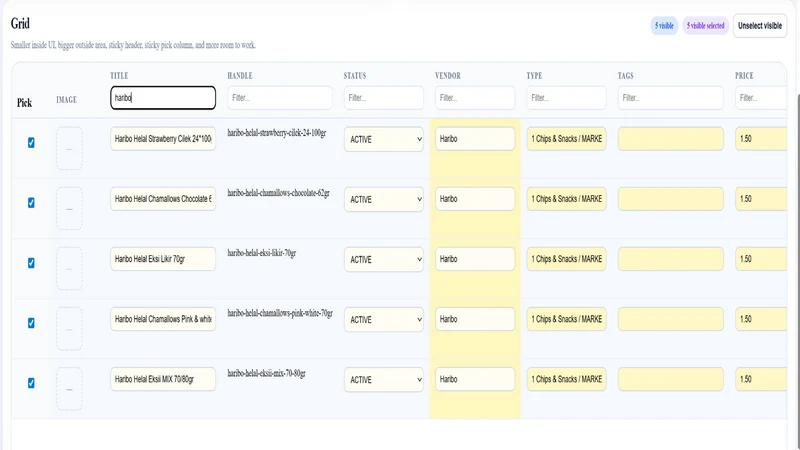Click image placeholder in Eksii MIX row
800x450 pixels.
pyautogui.click(x=69, y=389)
